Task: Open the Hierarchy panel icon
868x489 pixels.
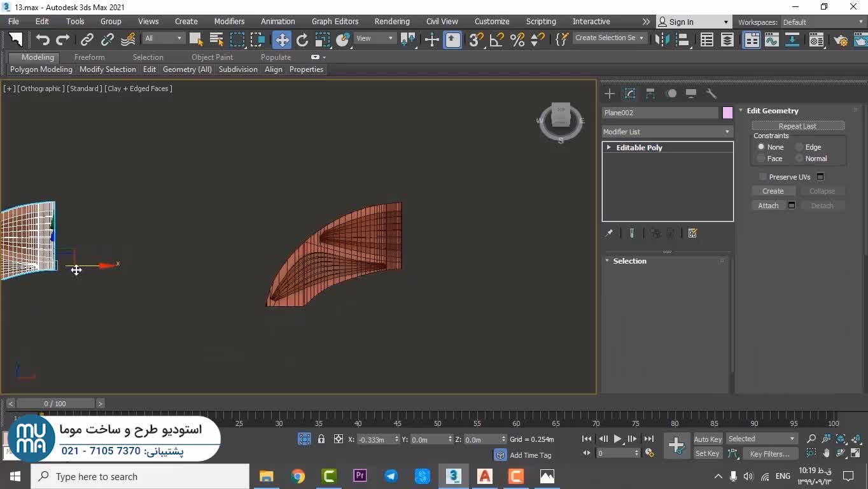Action: click(650, 94)
